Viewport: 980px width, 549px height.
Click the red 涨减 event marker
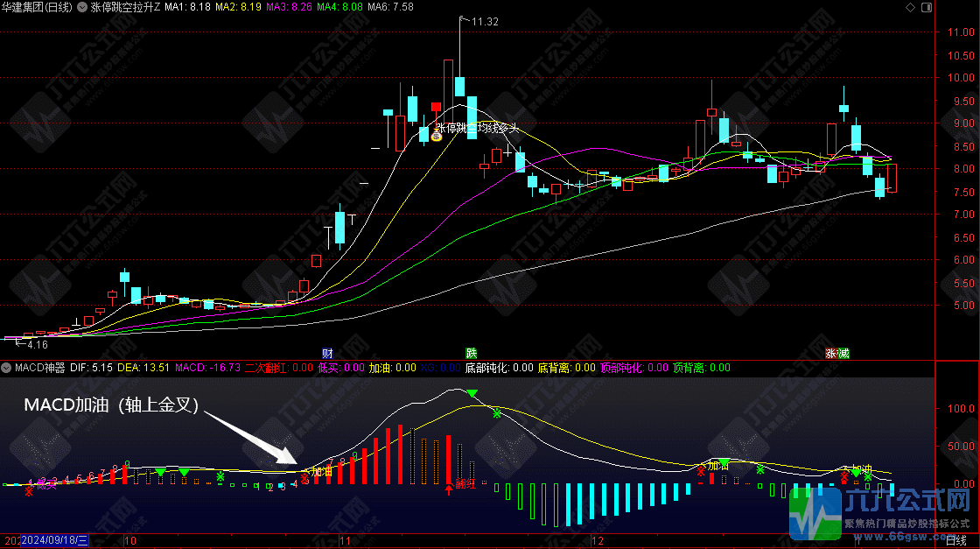[x=836, y=353]
